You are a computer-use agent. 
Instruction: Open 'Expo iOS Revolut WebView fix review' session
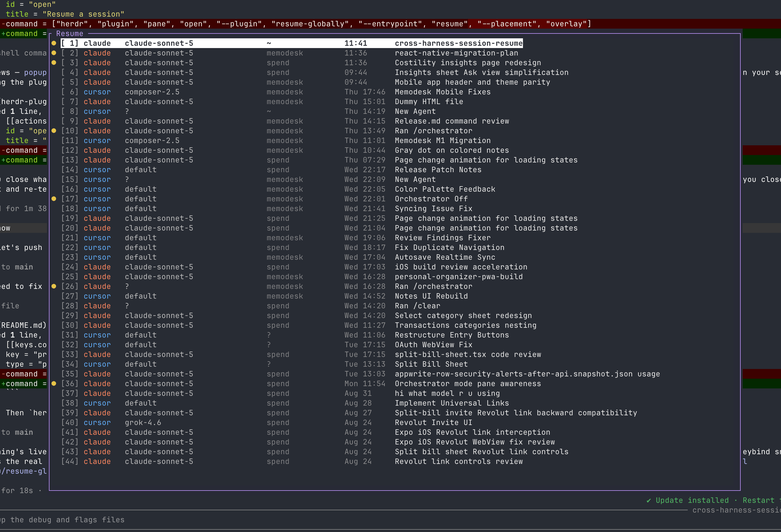[x=308, y=442]
